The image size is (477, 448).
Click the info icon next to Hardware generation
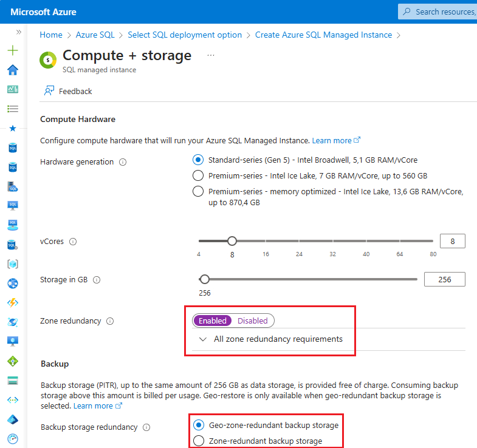tap(123, 162)
